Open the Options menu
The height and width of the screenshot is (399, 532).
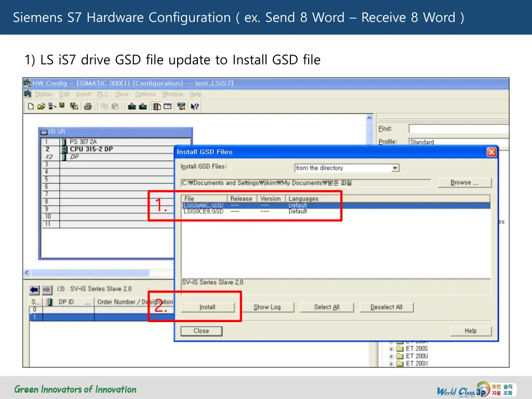click(x=145, y=95)
